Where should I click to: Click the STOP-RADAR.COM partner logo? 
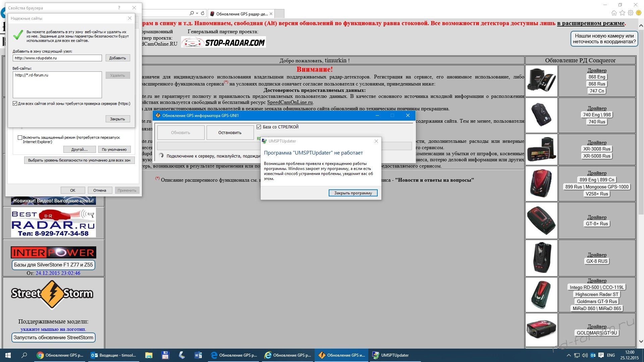(x=223, y=42)
